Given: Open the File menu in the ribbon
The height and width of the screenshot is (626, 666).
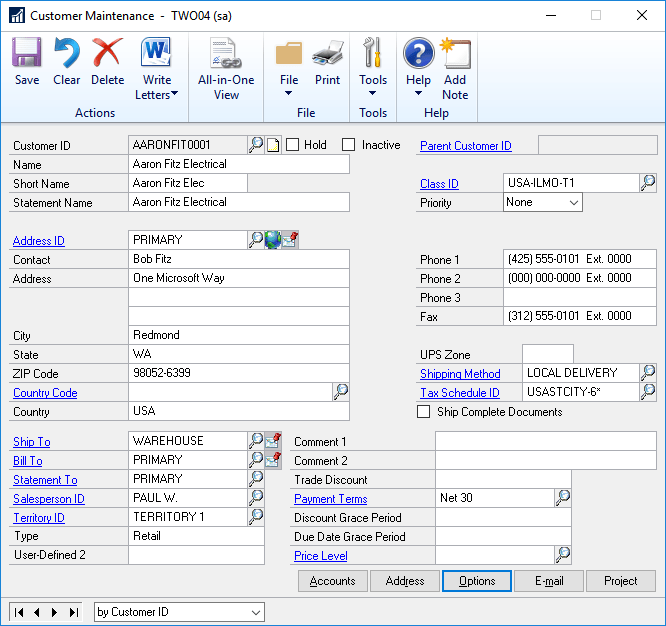Looking at the screenshot, I should 289,68.
